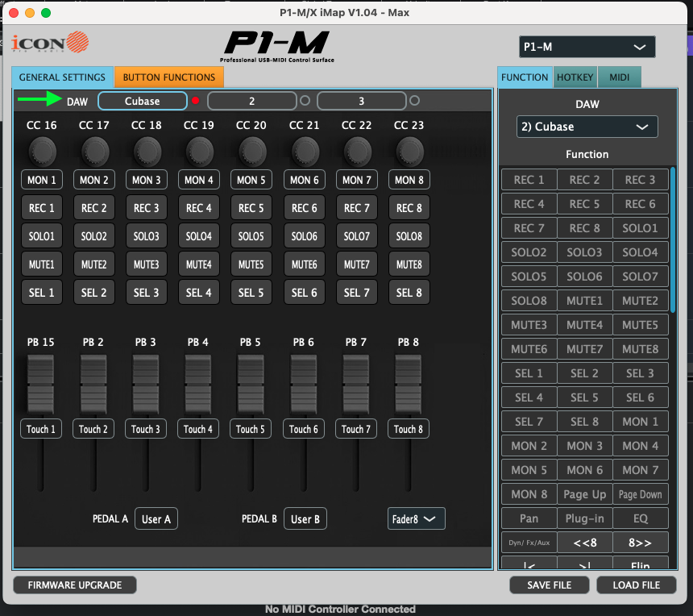Image resolution: width=693 pixels, height=616 pixels.
Task: Choose Page Down in the Function list
Action: pyautogui.click(x=641, y=494)
